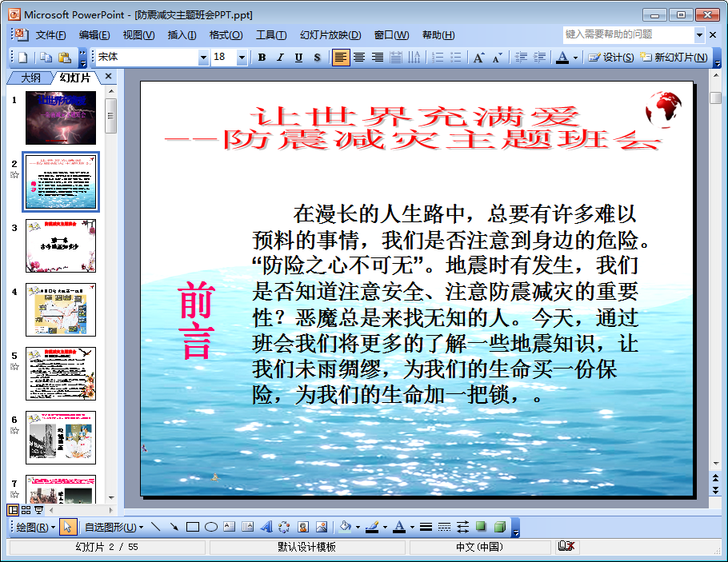Choose the Select Objects arrow tool
Screen dimensions: 728x562
coord(68,527)
